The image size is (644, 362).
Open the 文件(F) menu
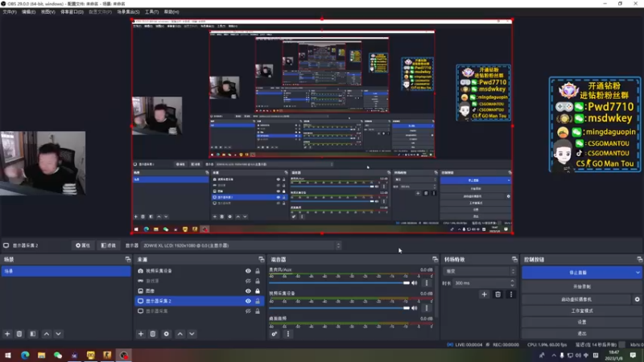pos(10,12)
